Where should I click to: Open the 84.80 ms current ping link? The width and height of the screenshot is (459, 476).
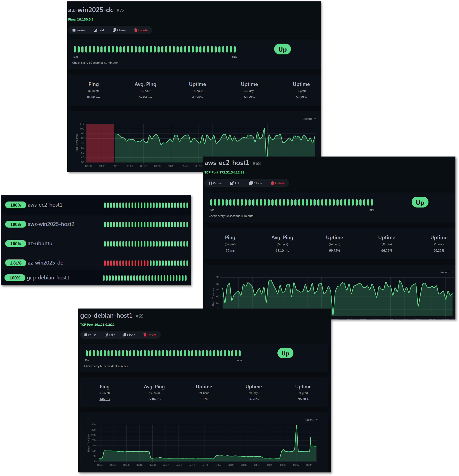(93, 97)
